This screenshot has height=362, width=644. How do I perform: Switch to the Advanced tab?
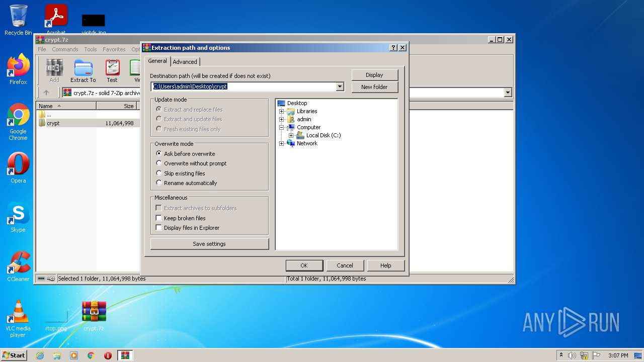185,62
